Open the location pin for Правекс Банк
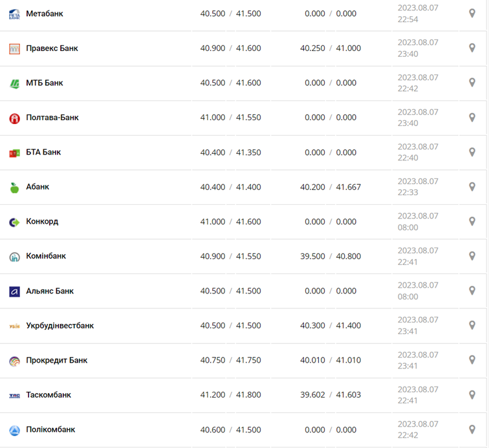Image resolution: width=489 pixels, height=448 pixels. point(472,48)
